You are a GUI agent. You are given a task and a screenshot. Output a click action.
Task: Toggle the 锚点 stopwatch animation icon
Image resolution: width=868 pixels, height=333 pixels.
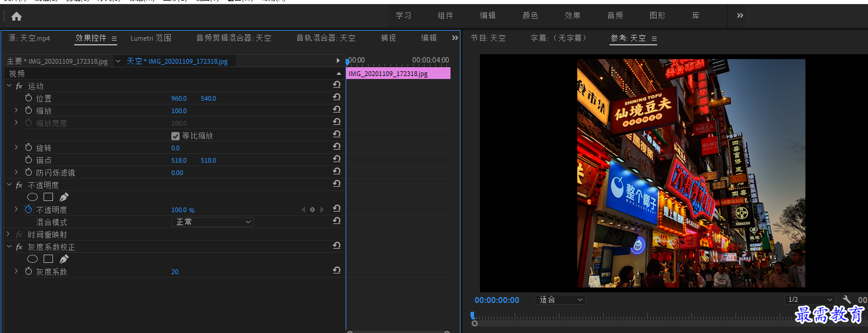[28, 160]
